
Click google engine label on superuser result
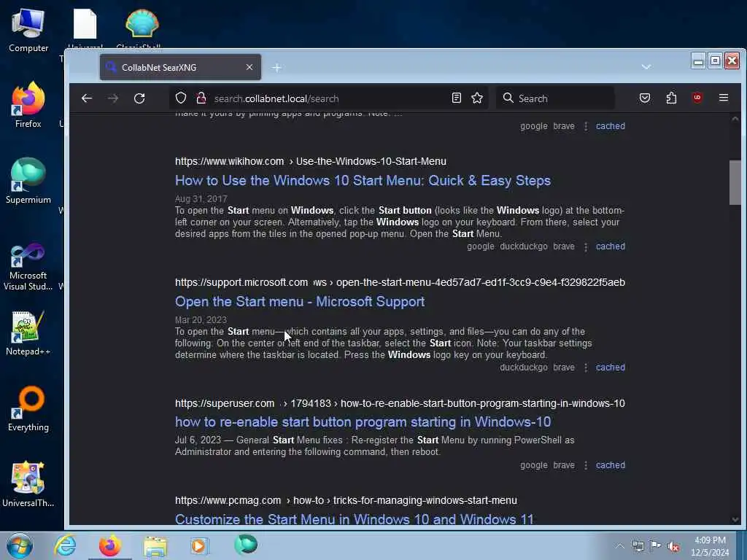[533, 464]
